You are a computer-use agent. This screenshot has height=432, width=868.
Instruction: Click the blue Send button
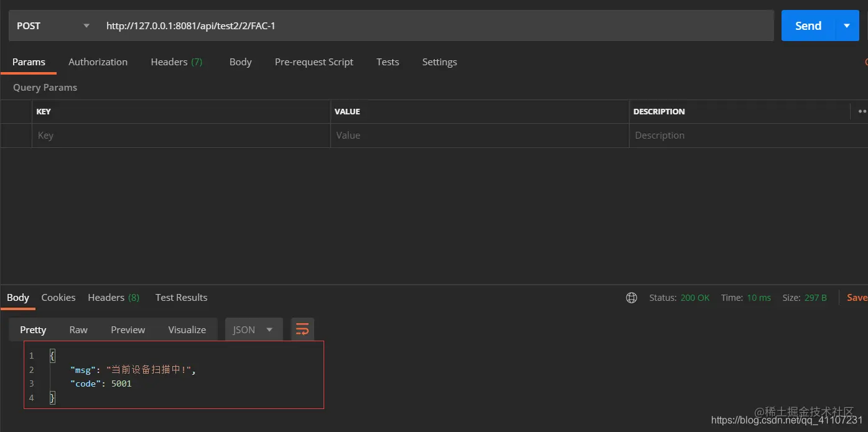808,25
